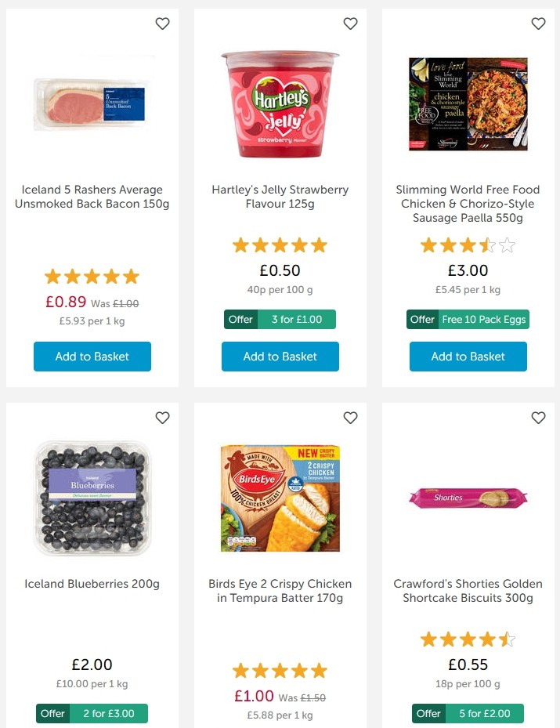Click the five-star rating on Birds Eye chicken
The image size is (560, 728).
point(280,671)
